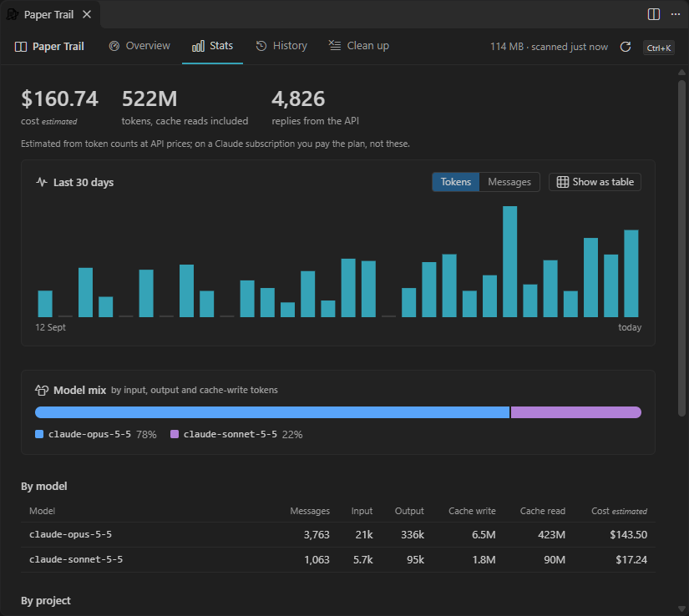
Task: Click the By project heading
Action: click(x=46, y=601)
